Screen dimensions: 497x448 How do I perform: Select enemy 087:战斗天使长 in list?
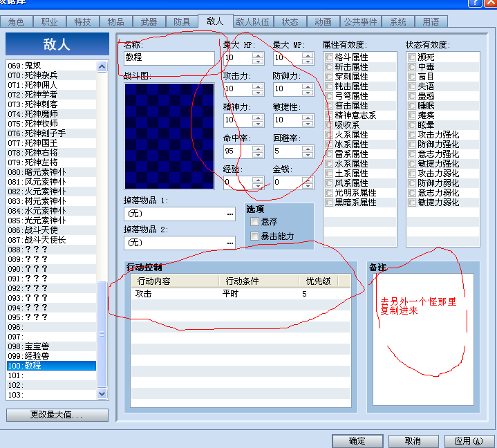tap(51, 240)
